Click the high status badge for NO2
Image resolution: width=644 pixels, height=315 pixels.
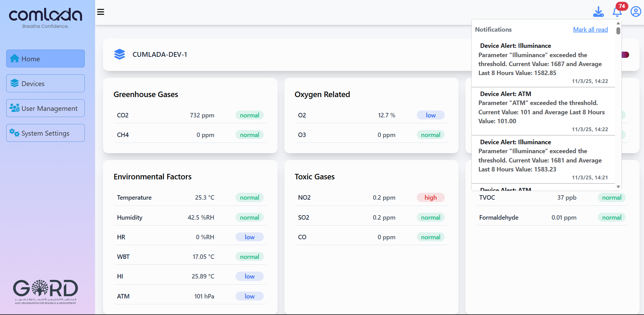[x=431, y=198]
